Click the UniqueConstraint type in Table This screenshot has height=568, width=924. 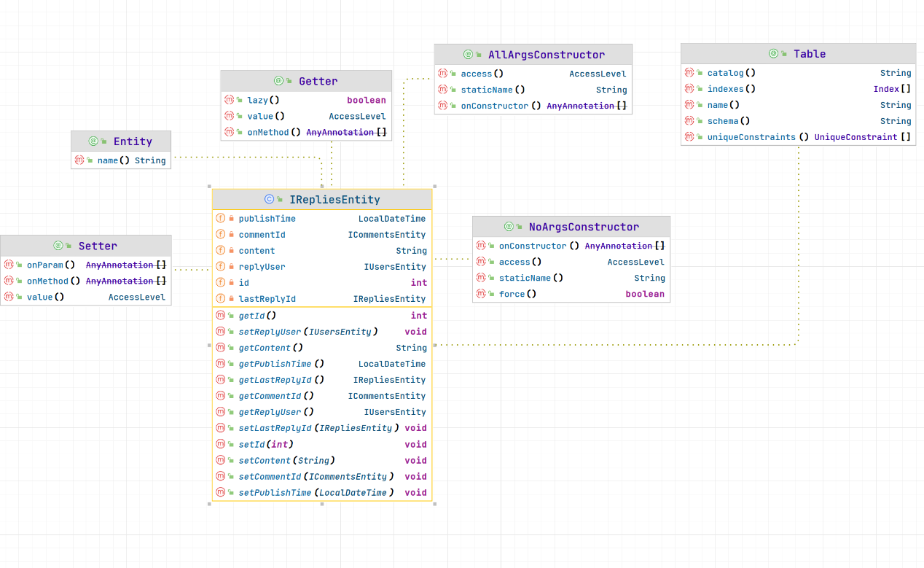856,137
